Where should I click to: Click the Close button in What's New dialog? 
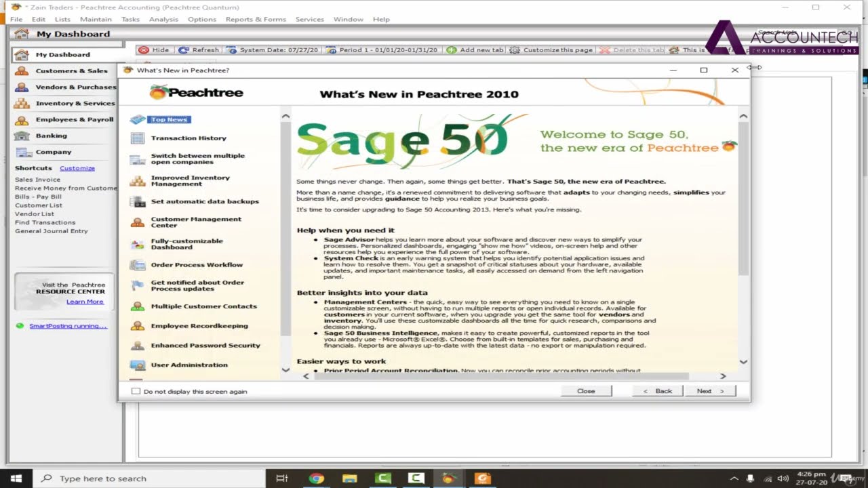tap(586, 391)
